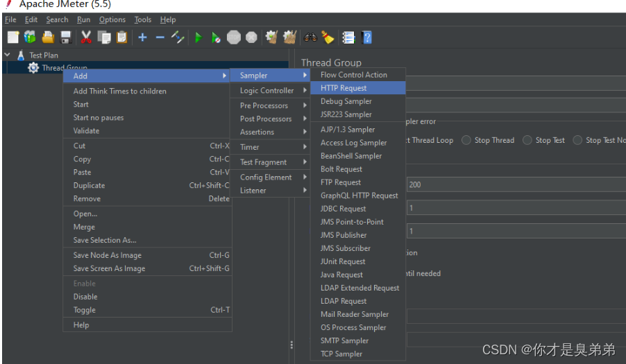Viewport: 626px width, 364px height.
Task: Expand the Timer submenu
Action: pos(270,147)
